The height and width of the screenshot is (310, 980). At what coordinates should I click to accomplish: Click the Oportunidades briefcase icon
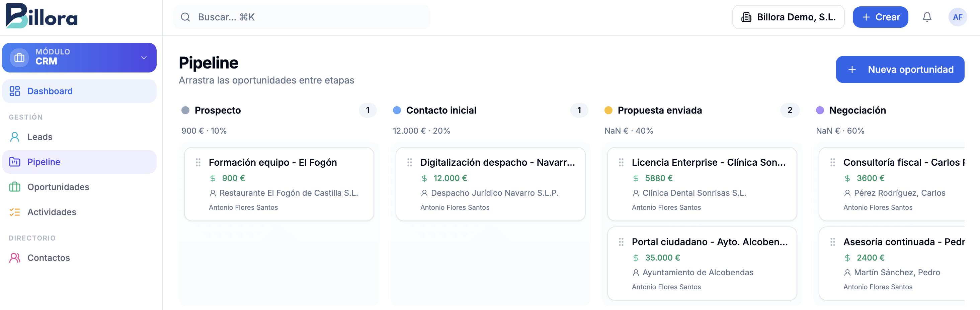click(14, 186)
